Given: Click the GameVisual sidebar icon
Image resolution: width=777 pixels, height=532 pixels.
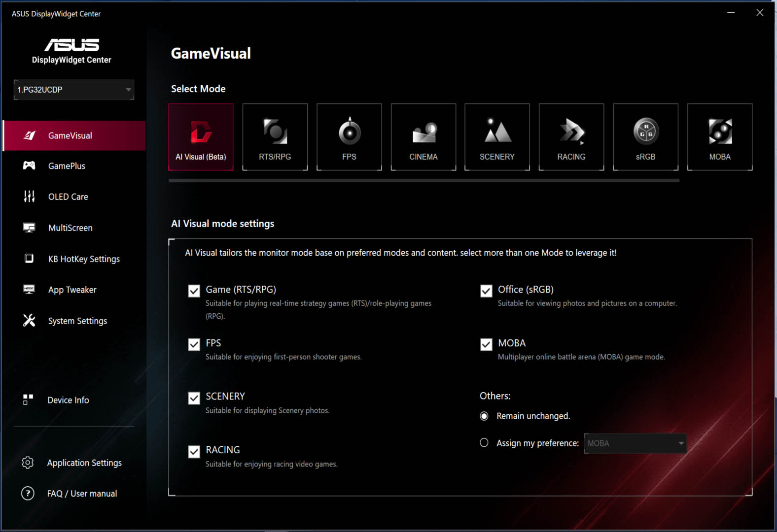Looking at the screenshot, I should (30, 135).
